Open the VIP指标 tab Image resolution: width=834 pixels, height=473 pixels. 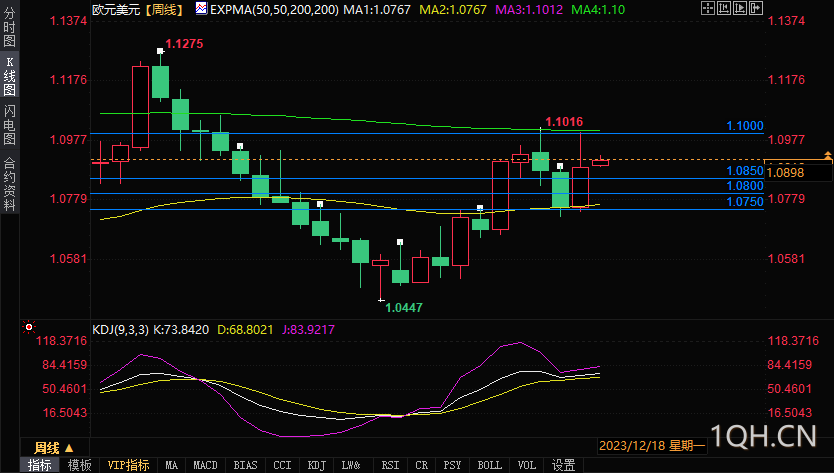pyautogui.click(x=129, y=465)
